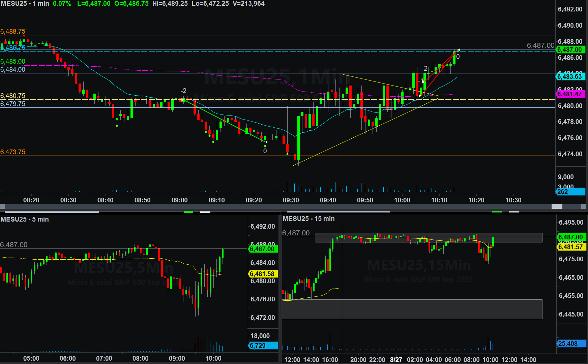Screen dimensions: 588x364
Task: Click the cyan 6,483.63 moving average price tag
Action: pos(570,76)
